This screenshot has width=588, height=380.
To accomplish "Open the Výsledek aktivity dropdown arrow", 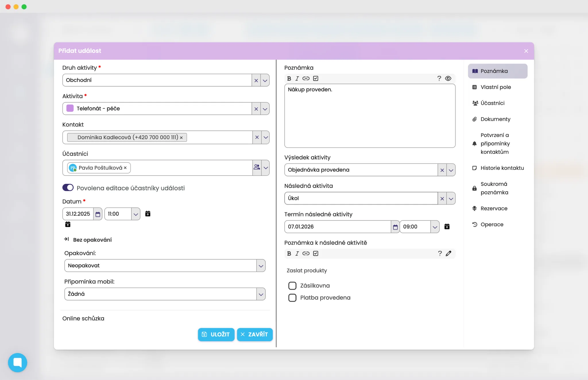I will 451,170.
